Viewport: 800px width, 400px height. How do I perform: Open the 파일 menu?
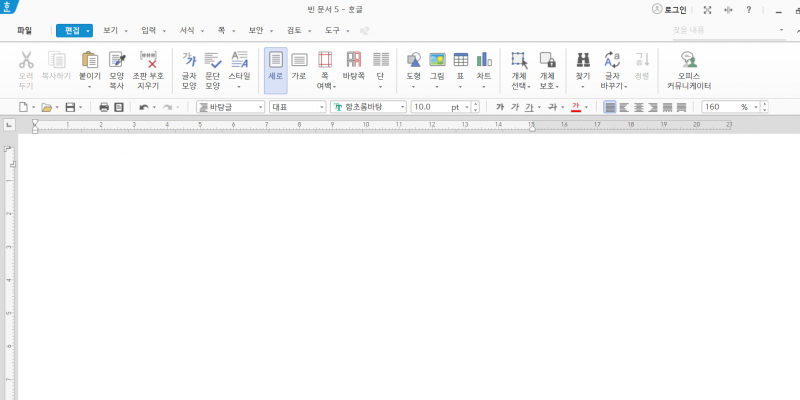coord(24,31)
